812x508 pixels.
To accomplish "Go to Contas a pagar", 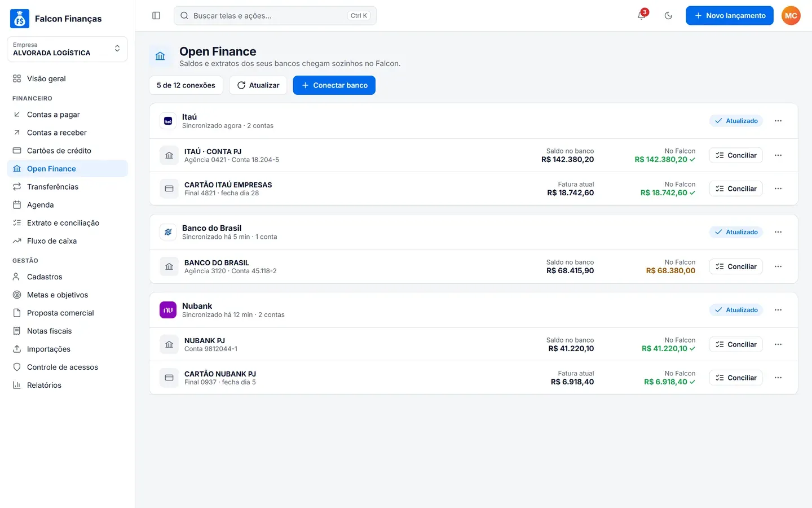I will click(67, 115).
